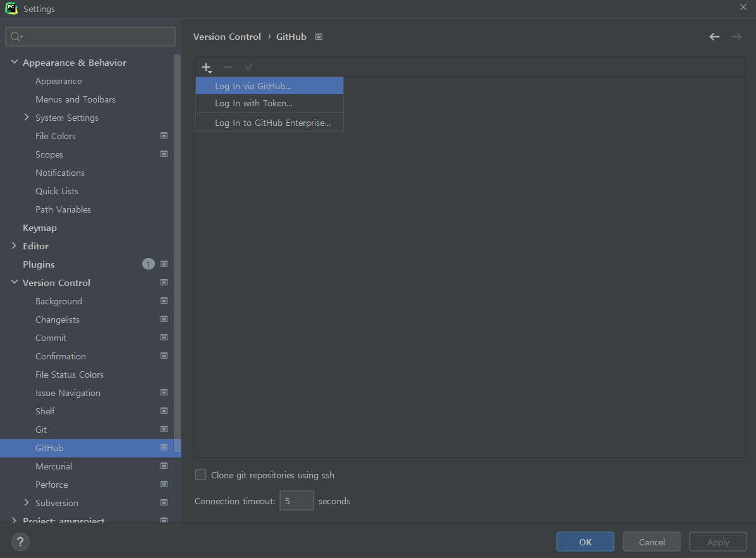Click the Plugins update count badge
The height and width of the screenshot is (558, 756).
click(148, 264)
